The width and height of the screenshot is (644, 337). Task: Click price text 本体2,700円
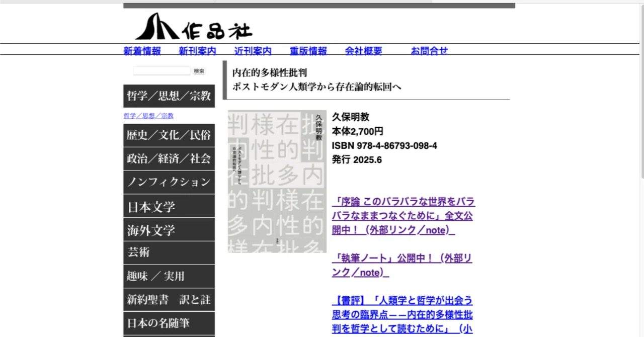click(x=358, y=131)
